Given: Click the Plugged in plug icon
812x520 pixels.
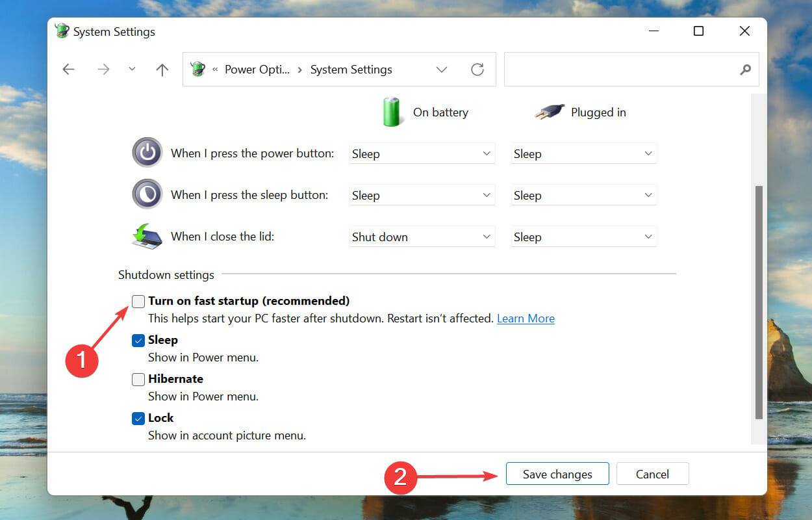Looking at the screenshot, I should 550,111.
